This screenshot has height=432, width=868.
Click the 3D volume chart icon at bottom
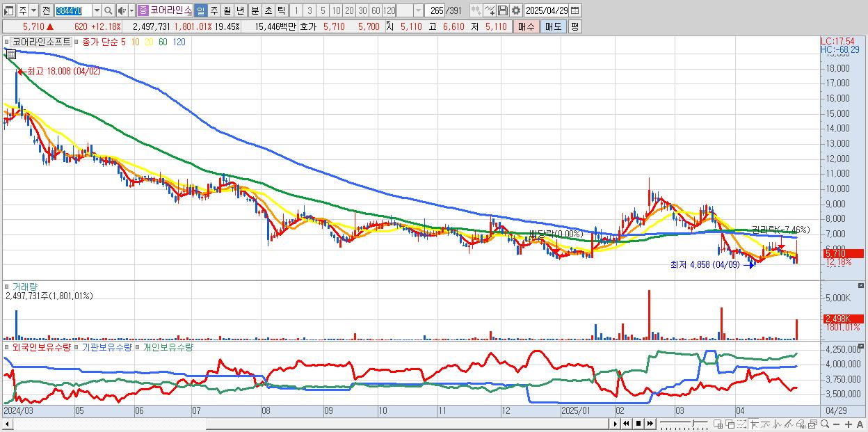[x=801, y=424]
